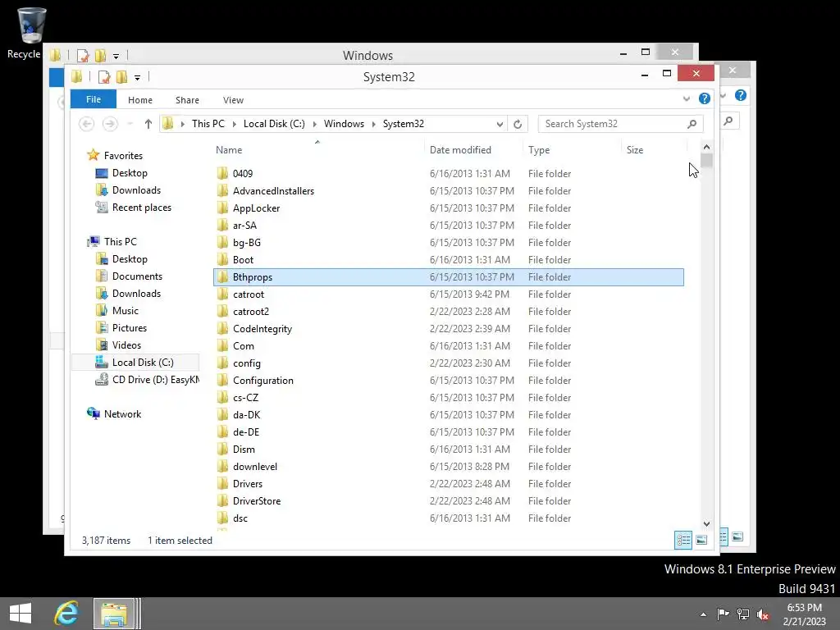Screen dimensions: 840x630
Task: Expand the ribbon with the chevron
Action: click(687, 98)
